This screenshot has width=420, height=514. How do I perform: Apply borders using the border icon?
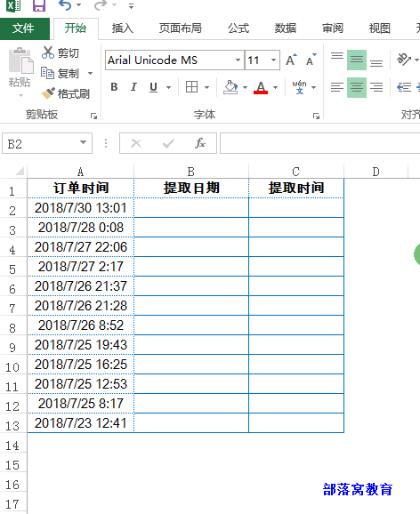click(x=191, y=87)
